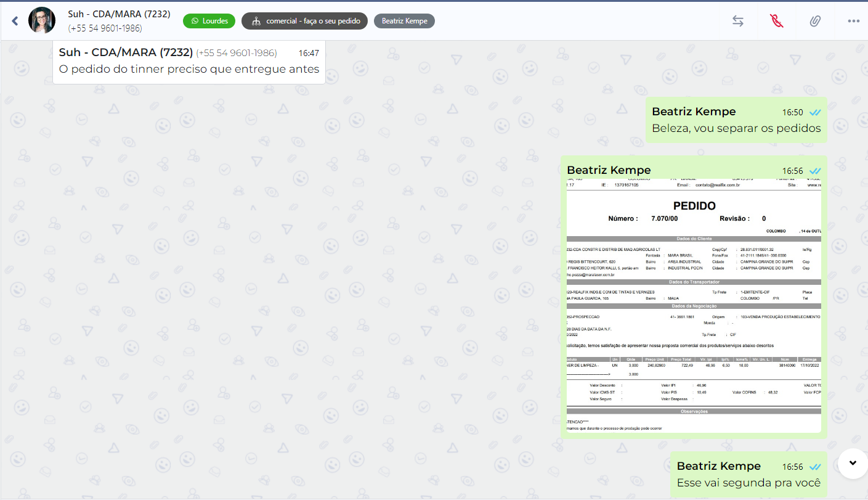Click the 'Esse vai segunda pra você' message
This screenshot has height=500, width=868.
(x=748, y=483)
